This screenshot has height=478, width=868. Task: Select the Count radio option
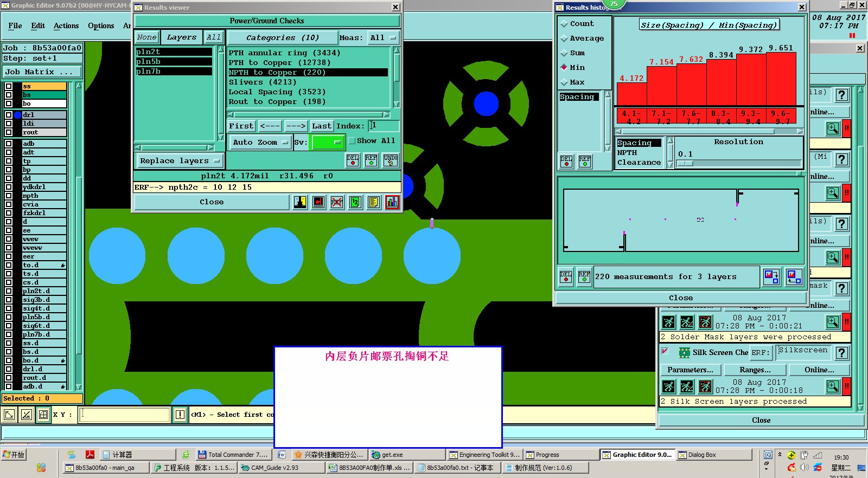(565, 24)
